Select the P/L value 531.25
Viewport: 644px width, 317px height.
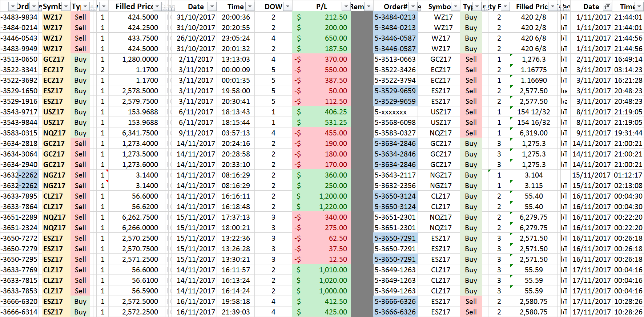pyautogui.click(x=322, y=122)
